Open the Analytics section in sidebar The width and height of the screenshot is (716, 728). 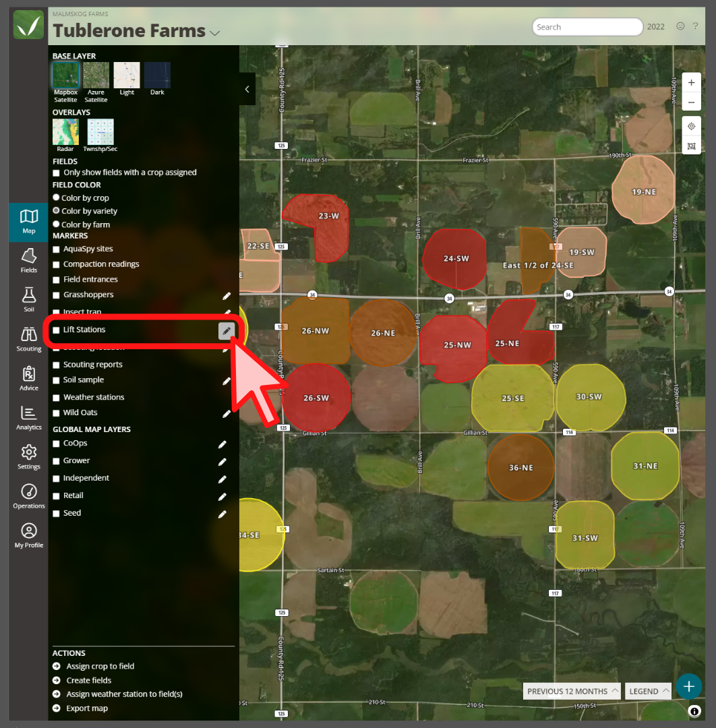click(28, 417)
